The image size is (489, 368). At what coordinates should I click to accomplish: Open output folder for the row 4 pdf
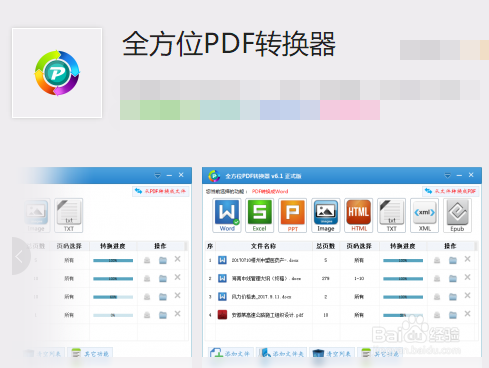(453, 315)
